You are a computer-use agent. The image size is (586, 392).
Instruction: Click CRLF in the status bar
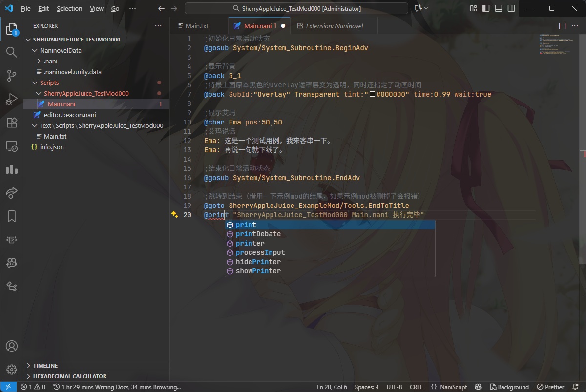(x=417, y=387)
